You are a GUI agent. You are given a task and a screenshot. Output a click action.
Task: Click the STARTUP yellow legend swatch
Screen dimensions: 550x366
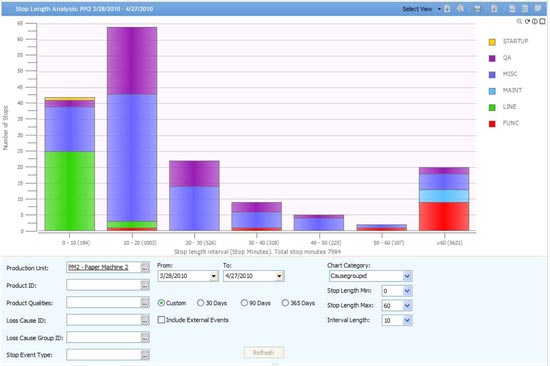tap(492, 42)
